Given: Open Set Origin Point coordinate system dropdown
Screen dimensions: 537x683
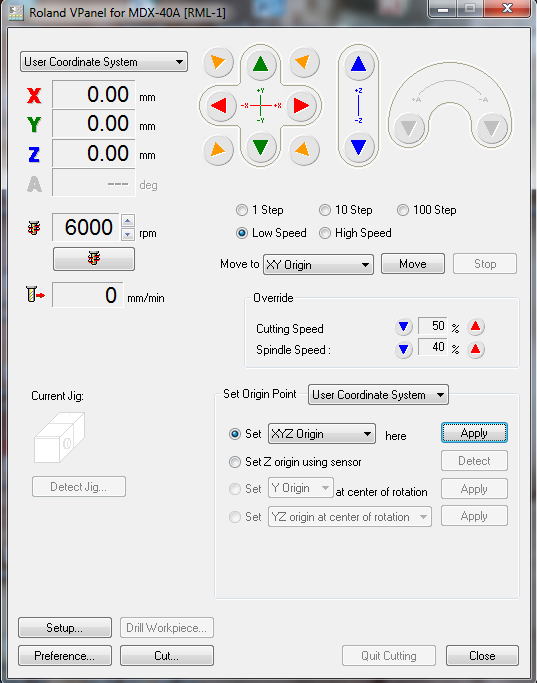Looking at the screenshot, I should point(378,395).
